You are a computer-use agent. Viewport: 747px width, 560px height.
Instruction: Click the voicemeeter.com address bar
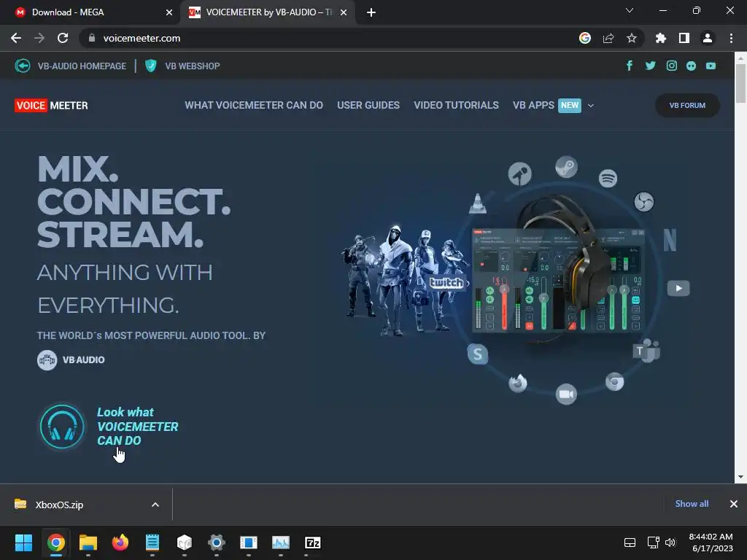point(329,38)
